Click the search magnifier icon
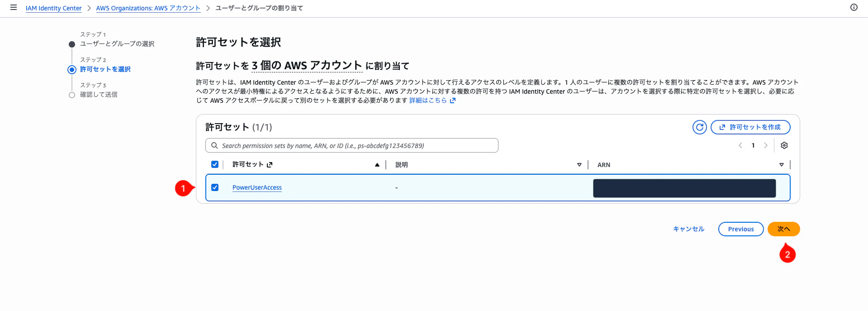The width and height of the screenshot is (868, 311). pos(214,145)
